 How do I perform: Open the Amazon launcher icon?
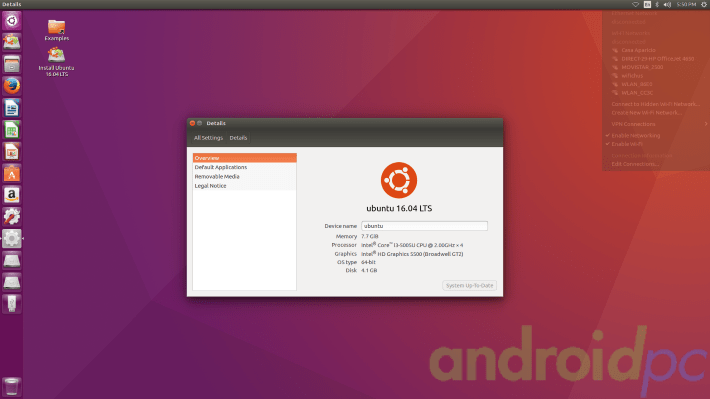[x=12, y=195]
